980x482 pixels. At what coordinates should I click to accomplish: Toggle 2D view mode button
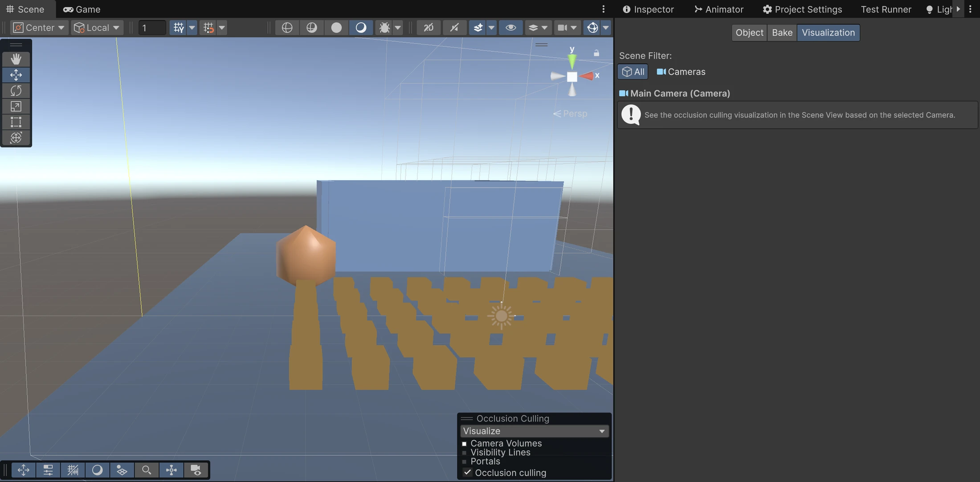click(429, 28)
